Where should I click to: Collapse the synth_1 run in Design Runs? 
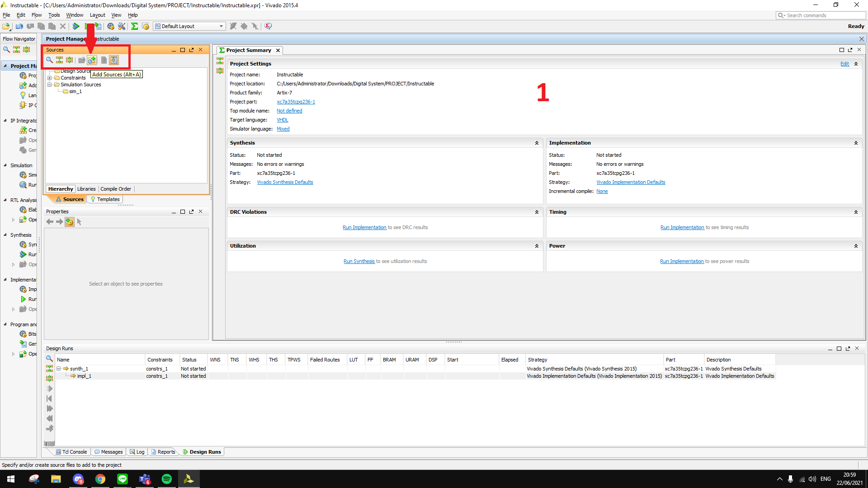(59, 368)
